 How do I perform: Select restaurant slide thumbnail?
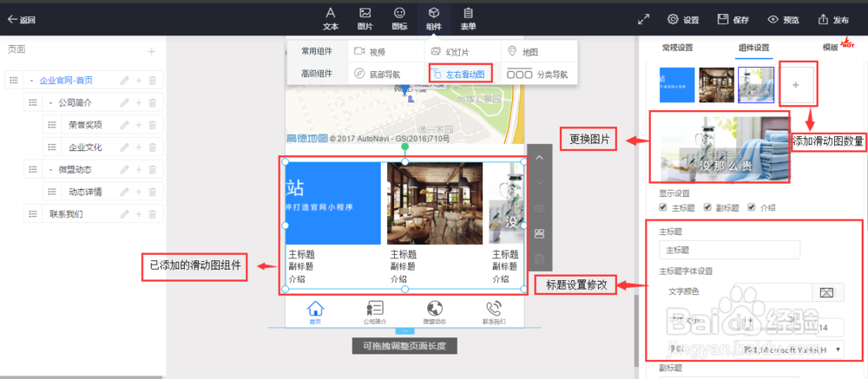pyautogui.click(x=716, y=85)
